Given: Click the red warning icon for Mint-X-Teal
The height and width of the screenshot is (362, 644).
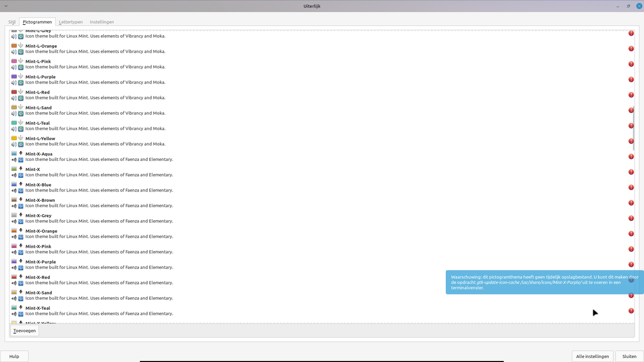Looking at the screenshot, I should [631, 311].
